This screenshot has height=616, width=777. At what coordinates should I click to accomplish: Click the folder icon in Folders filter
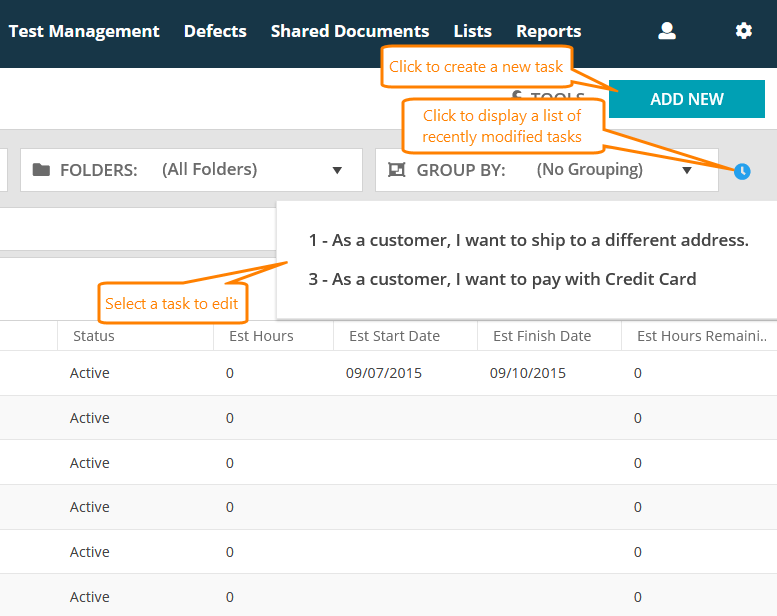41,170
